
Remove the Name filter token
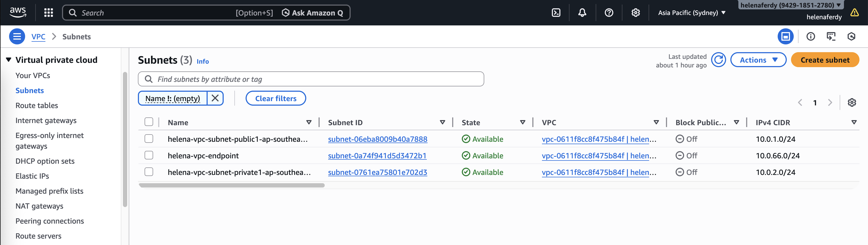(215, 98)
